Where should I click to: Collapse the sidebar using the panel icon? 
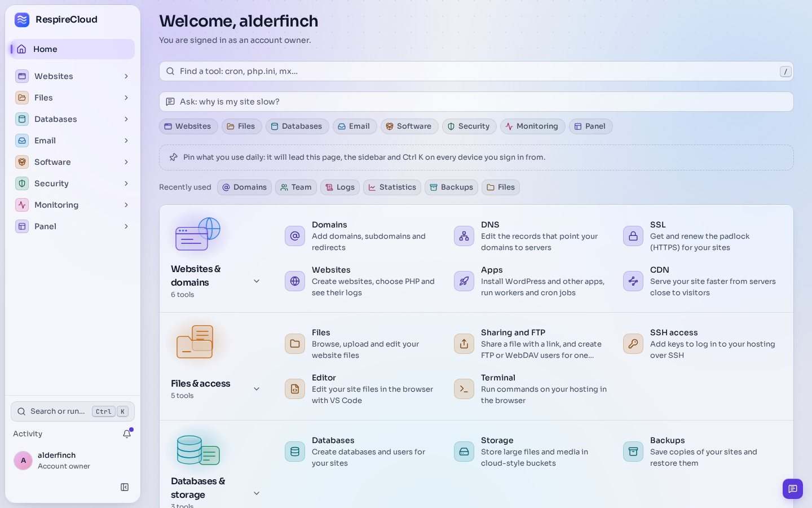125,487
